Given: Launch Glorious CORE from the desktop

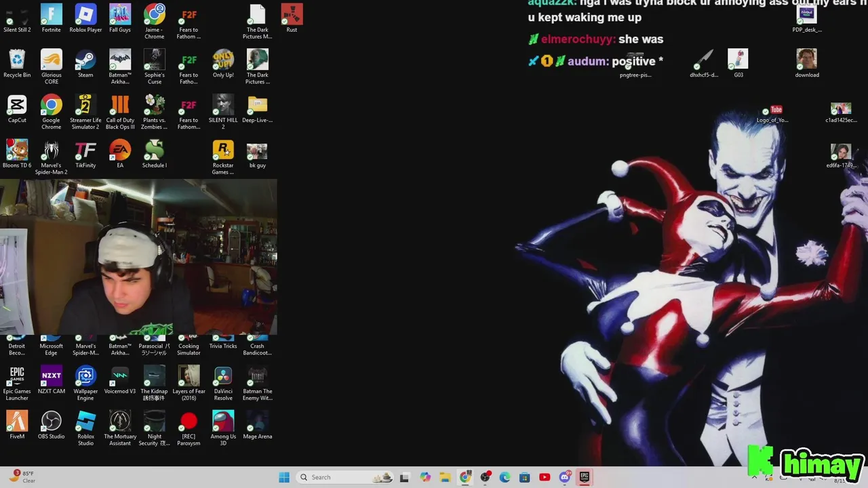Looking at the screenshot, I should point(52,67).
